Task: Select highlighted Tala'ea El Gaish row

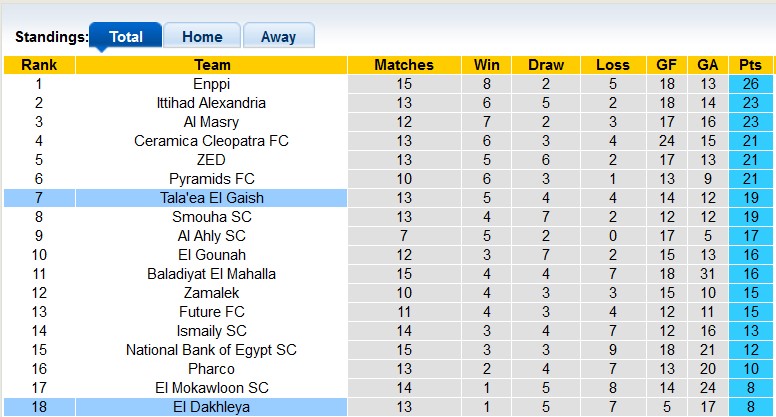Action: pos(211,198)
